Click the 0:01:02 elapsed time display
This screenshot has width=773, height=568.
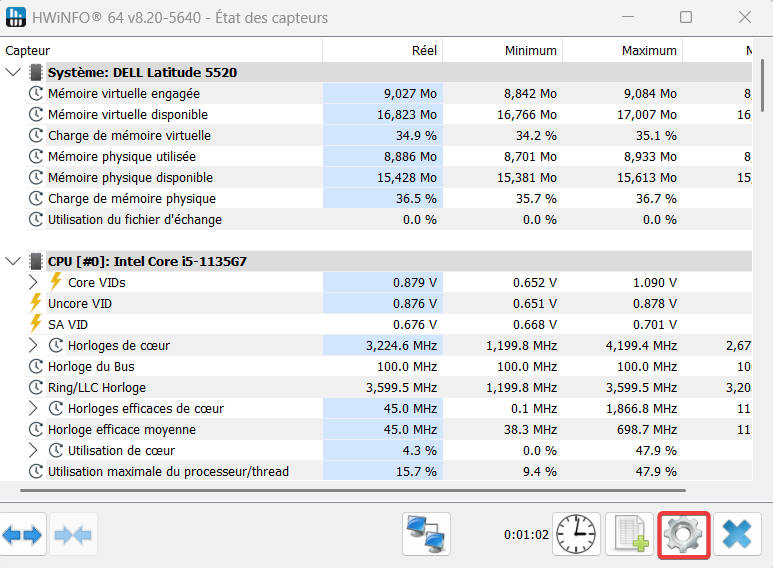point(526,534)
